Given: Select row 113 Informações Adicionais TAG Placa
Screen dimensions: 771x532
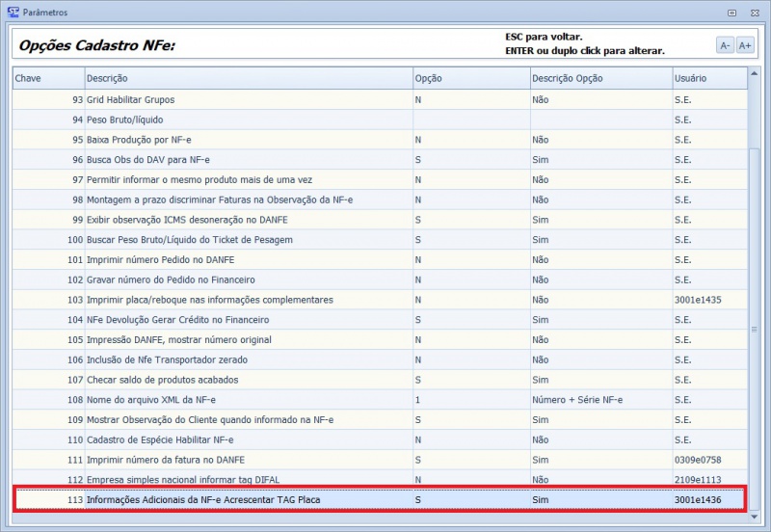Looking at the screenshot, I should (x=249, y=499).
